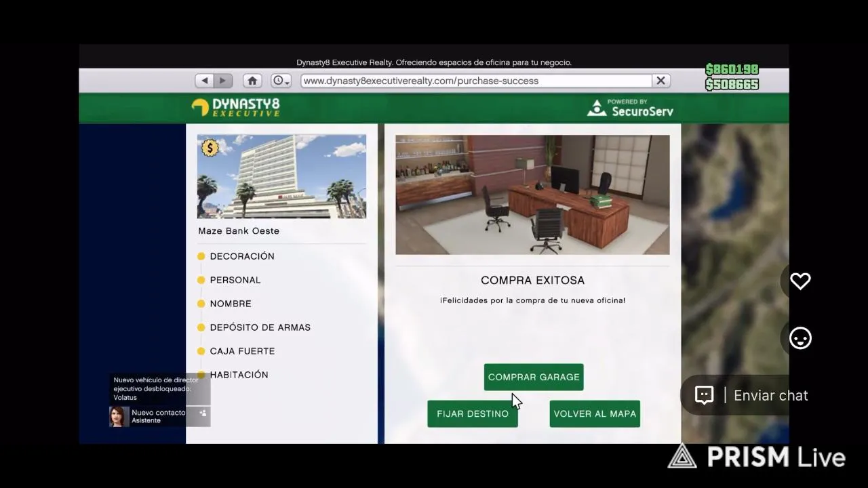868x488 pixels.
Task: Click the office interior preview image
Action: pyautogui.click(x=532, y=195)
